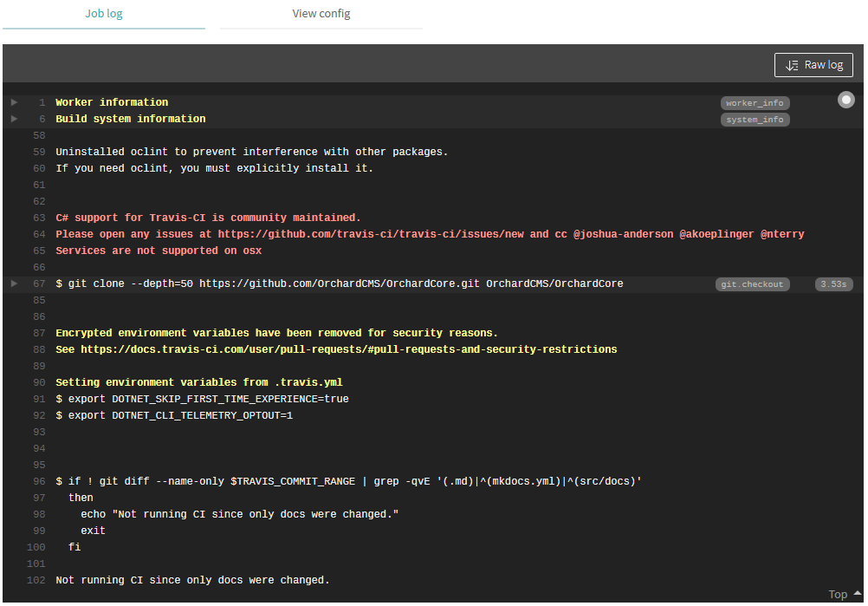Click the git clone OrchardCore command text
868x606 pixels.
click(x=340, y=283)
